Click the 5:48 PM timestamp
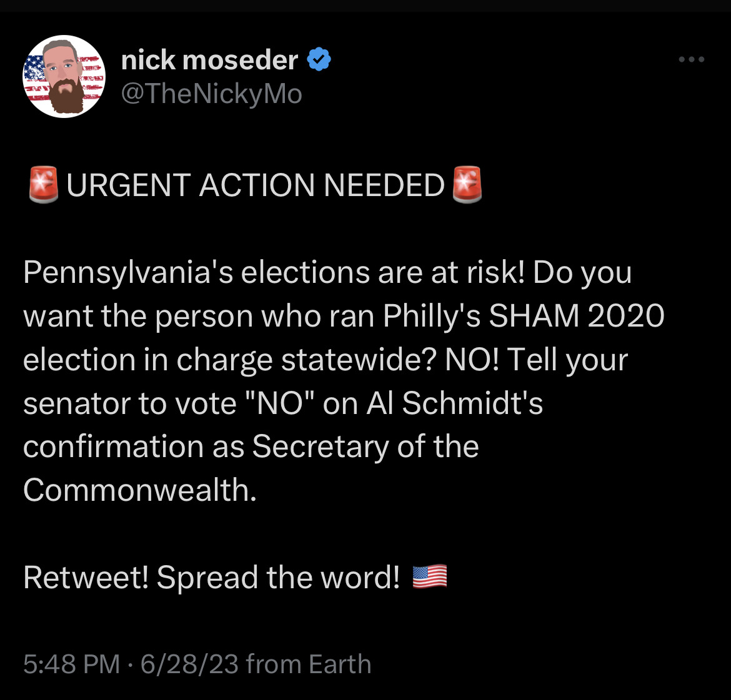Viewport: 731px width, 700px height. 72,664
